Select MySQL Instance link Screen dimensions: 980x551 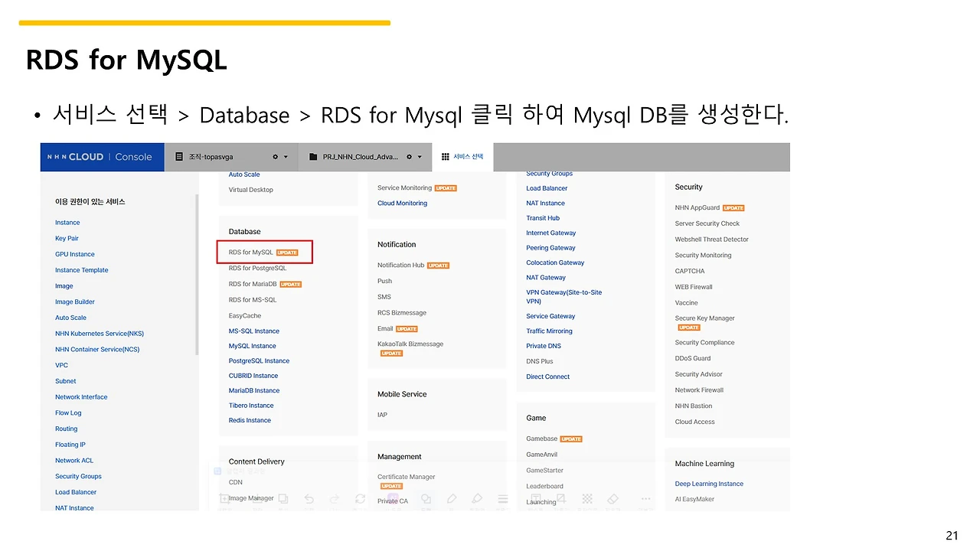pyautogui.click(x=253, y=346)
